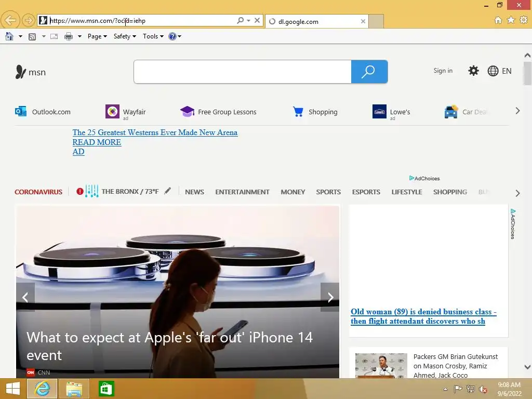Click the muted volume tray icon

tap(483, 389)
